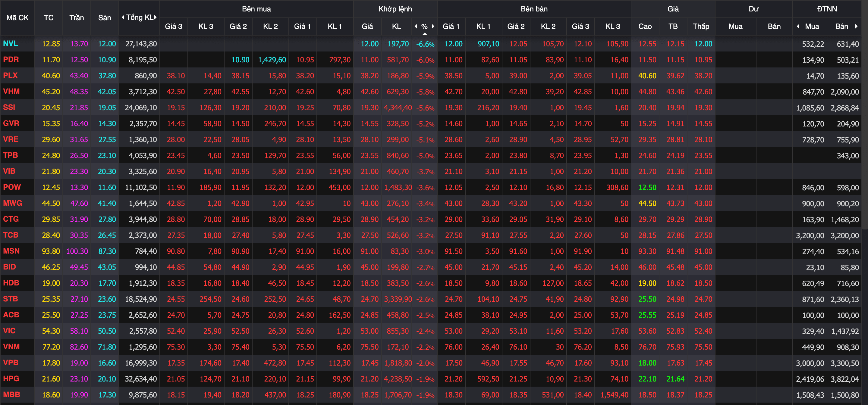Open the VNM stock symbol
Screen dimensions: 868x405
tap(11, 347)
